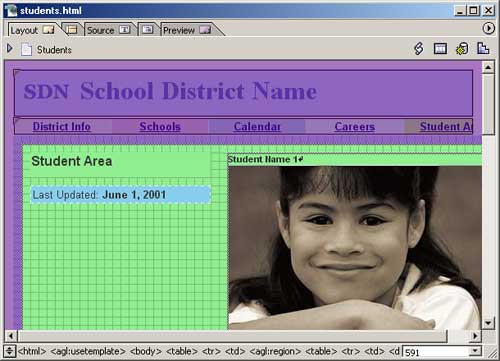
Task: Click the page icon next to Students
Action: point(26,50)
